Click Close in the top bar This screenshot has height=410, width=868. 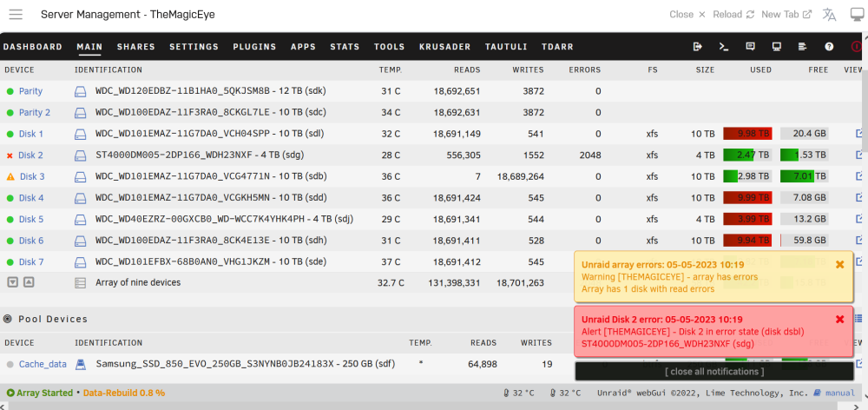tap(687, 15)
